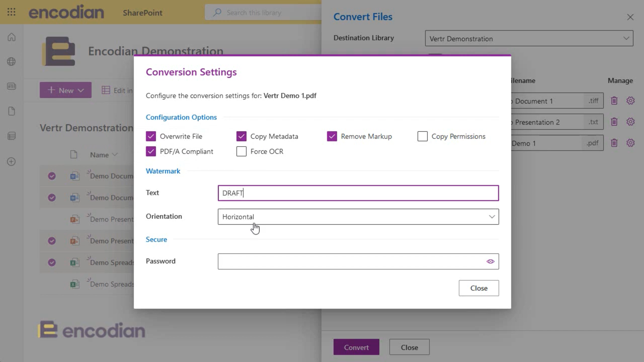
Task: Click the purple Convert button
Action: tap(356, 347)
